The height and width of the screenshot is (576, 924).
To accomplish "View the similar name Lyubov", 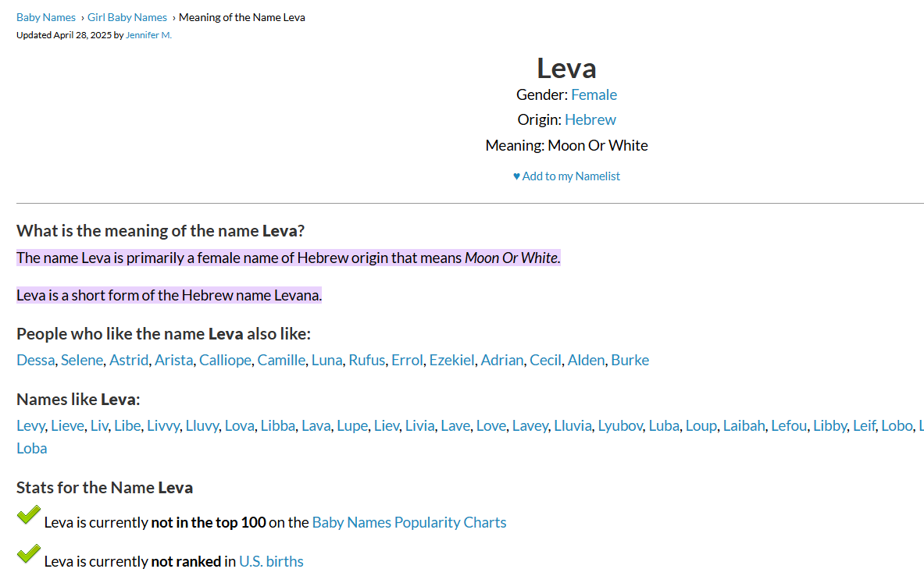I will click(620, 426).
